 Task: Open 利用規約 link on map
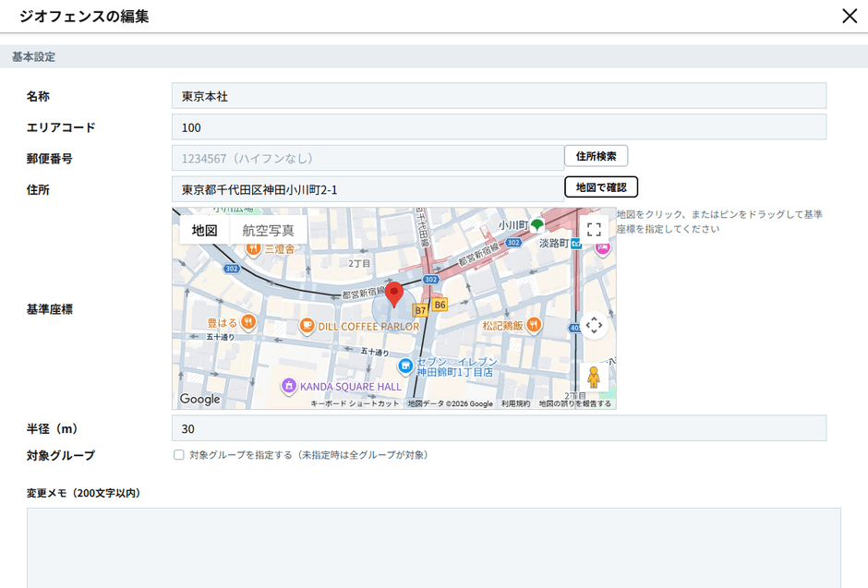click(516, 403)
